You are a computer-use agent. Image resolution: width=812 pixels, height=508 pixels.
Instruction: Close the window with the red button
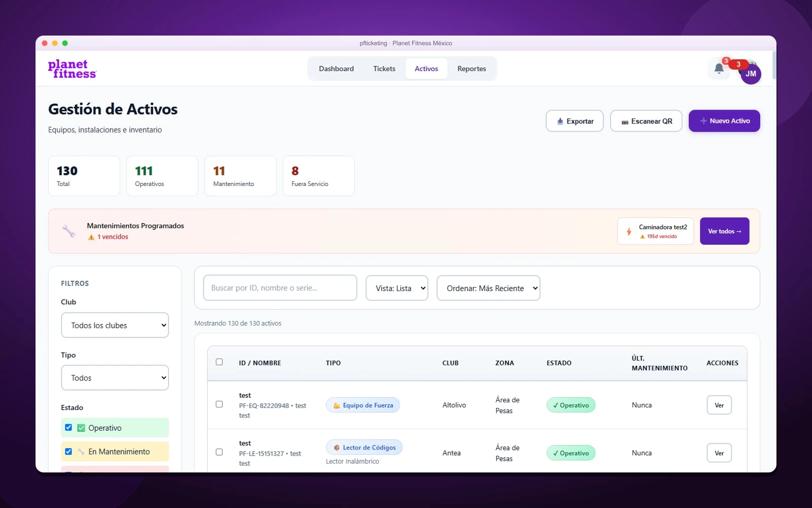coord(45,43)
